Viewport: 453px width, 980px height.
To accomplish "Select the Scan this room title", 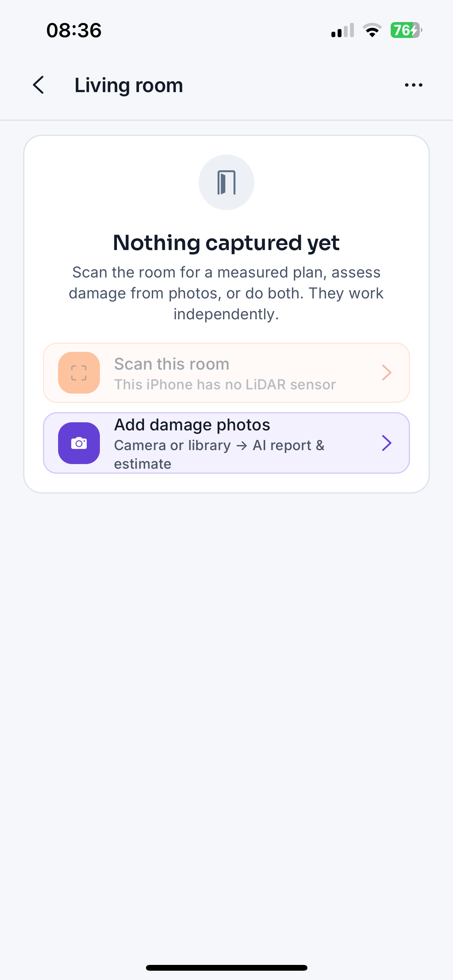I will (172, 364).
